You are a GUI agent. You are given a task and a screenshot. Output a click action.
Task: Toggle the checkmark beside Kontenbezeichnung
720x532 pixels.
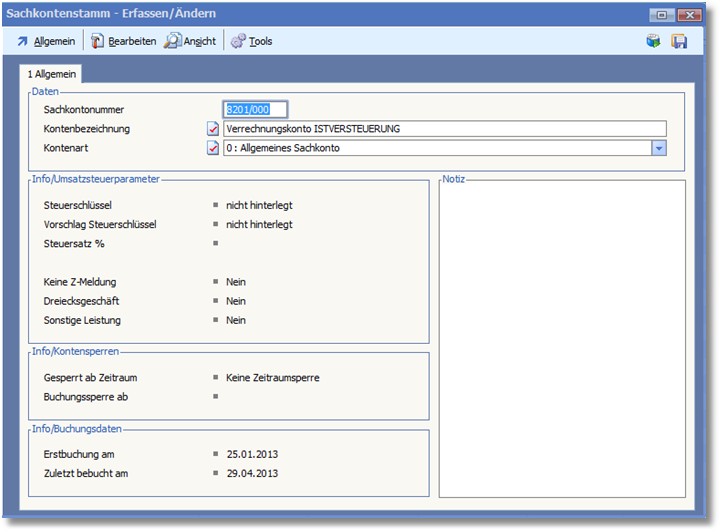(213, 129)
